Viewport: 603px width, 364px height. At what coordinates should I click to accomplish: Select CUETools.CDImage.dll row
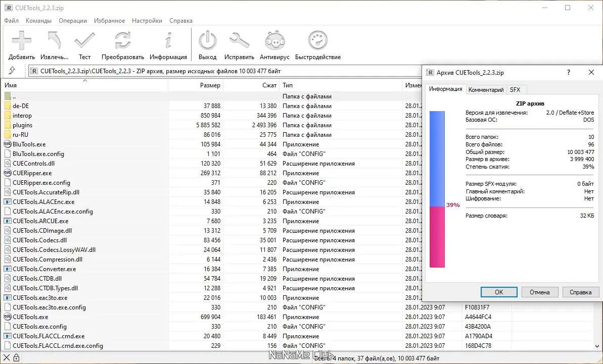click(x=211, y=231)
